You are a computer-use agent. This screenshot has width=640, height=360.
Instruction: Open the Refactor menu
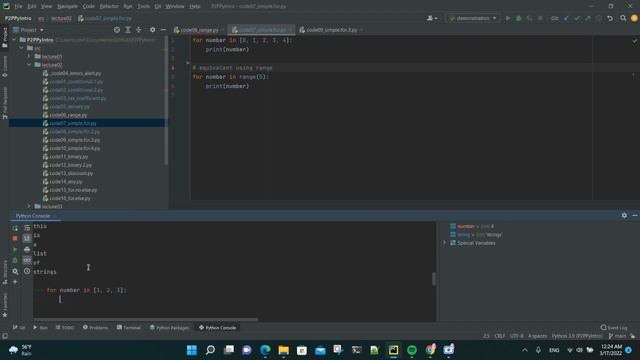pos(109,6)
